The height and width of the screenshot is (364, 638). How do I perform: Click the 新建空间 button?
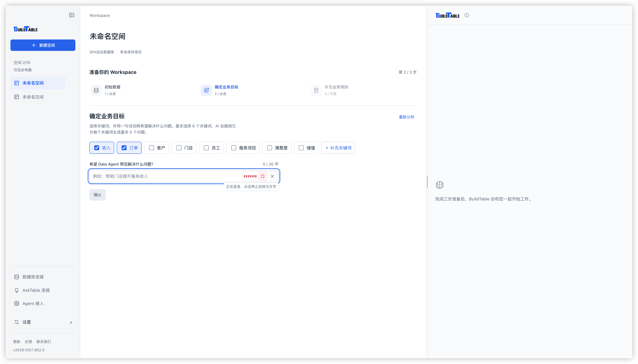point(43,45)
